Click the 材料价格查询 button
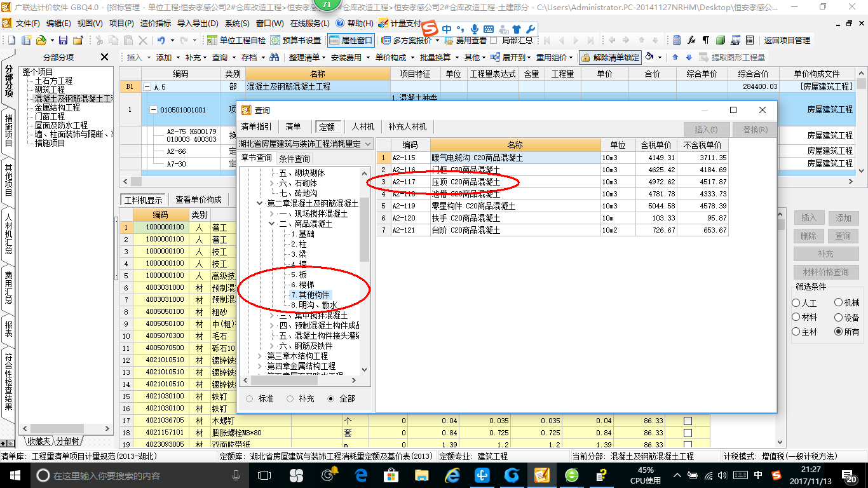This screenshot has width=868, height=488. [826, 272]
